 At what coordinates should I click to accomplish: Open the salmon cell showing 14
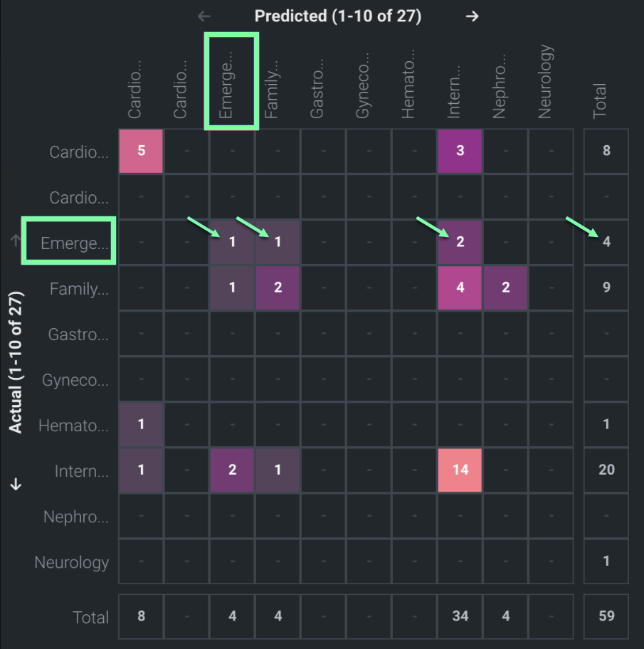pos(460,470)
